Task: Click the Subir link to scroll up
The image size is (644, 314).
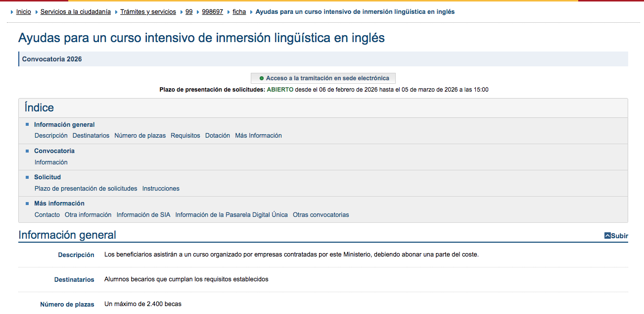Action: point(618,236)
